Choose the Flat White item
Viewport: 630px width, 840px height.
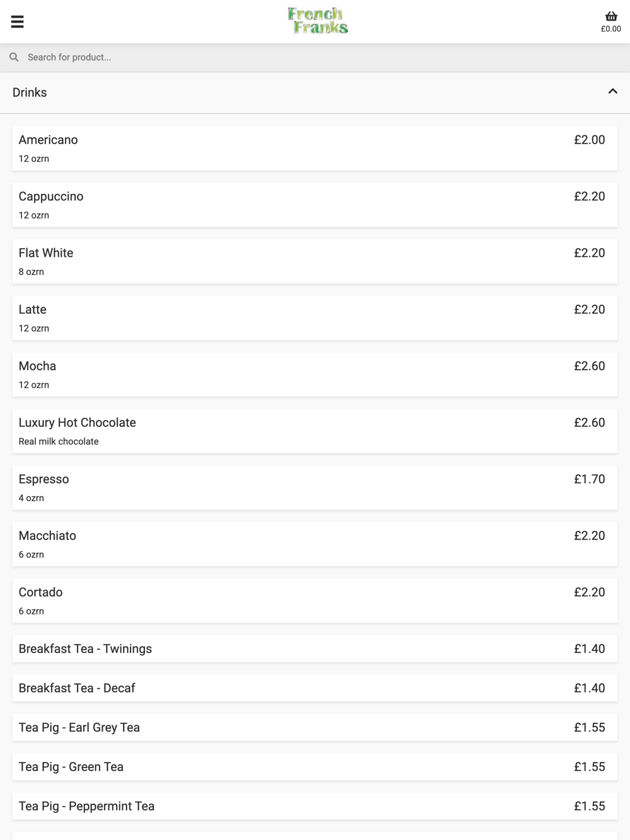tap(315, 262)
